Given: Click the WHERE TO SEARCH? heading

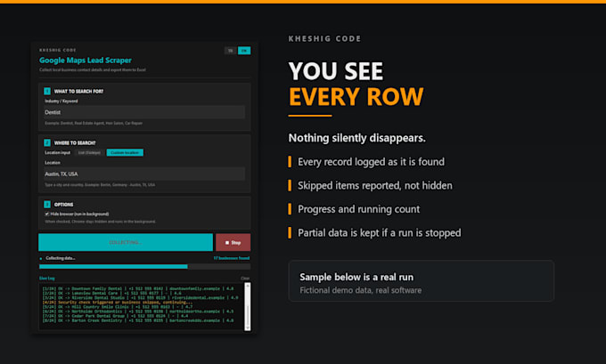Looking at the screenshot, I should pyautogui.click(x=75, y=142).
